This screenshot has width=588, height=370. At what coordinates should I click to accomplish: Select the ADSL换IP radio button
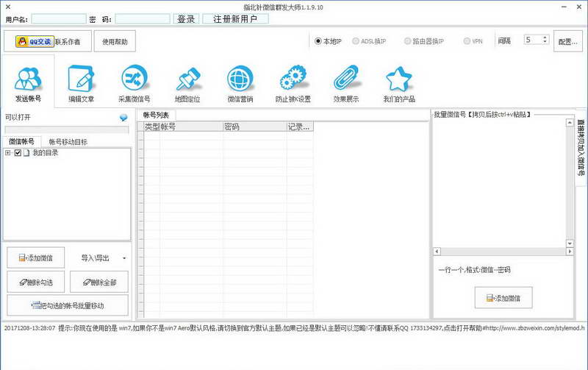pyautogui.click(x=356, y=41)
